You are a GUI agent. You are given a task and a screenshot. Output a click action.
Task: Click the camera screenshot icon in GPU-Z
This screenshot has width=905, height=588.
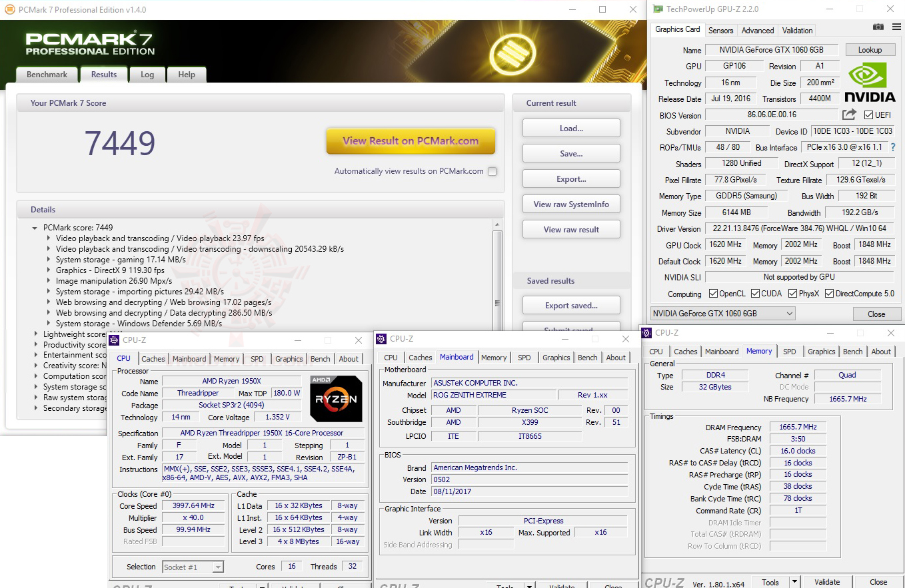click(878, 27)
